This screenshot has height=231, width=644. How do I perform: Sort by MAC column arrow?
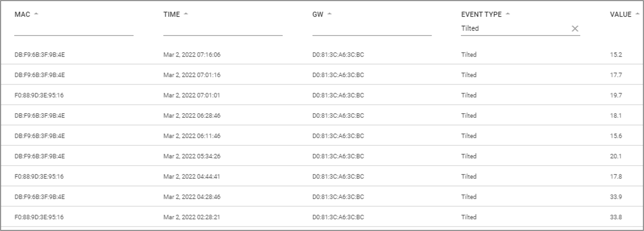(x=36, y=14)
